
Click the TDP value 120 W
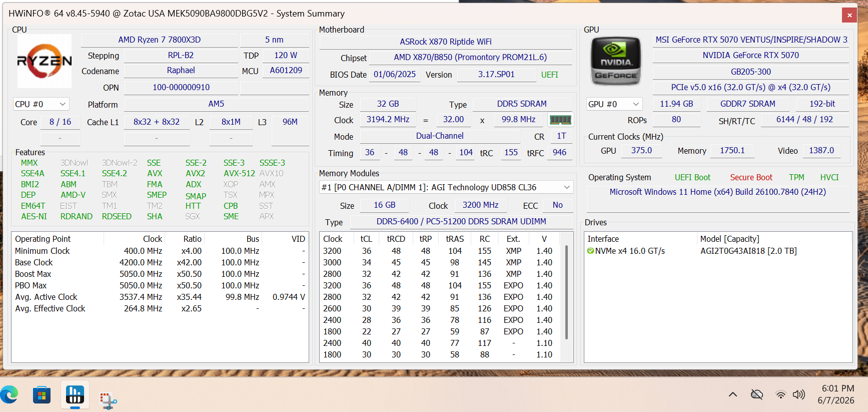286,55
